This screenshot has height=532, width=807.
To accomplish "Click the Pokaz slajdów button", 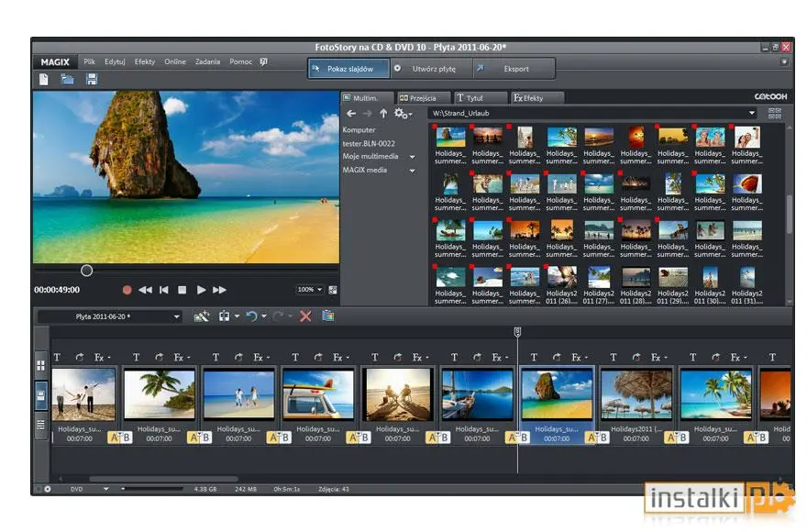I will (x=348, y=69).
